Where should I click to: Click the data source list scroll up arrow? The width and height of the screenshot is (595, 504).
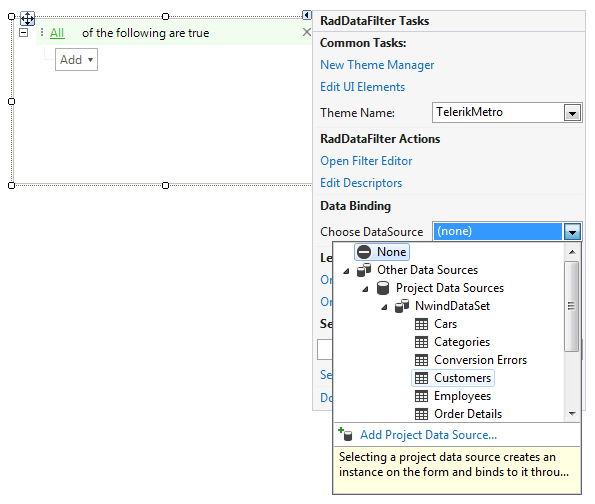(x=572, y=252)
